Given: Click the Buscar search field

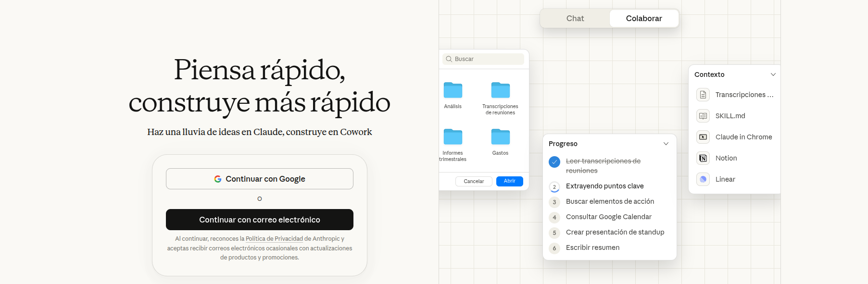Looking at the screenshot, I should 483,59.
